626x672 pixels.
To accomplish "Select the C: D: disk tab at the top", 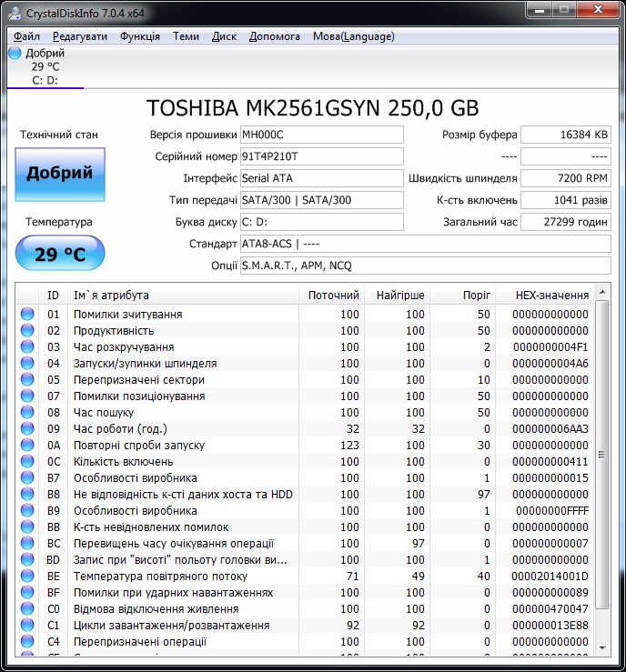I will 45,66.
